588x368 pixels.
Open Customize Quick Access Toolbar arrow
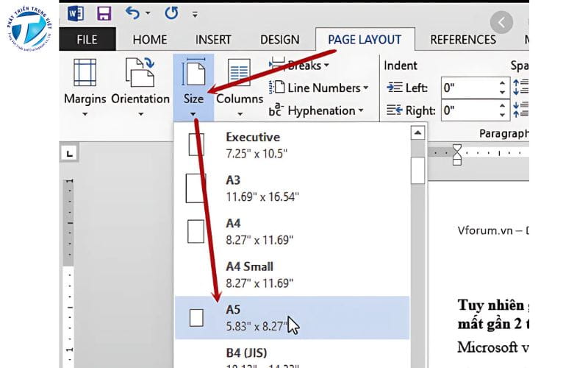click(x=194, y=14)
